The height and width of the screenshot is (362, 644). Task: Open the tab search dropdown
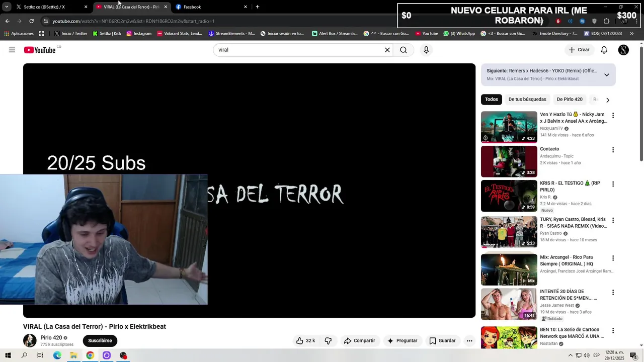[x=7, y=7]
